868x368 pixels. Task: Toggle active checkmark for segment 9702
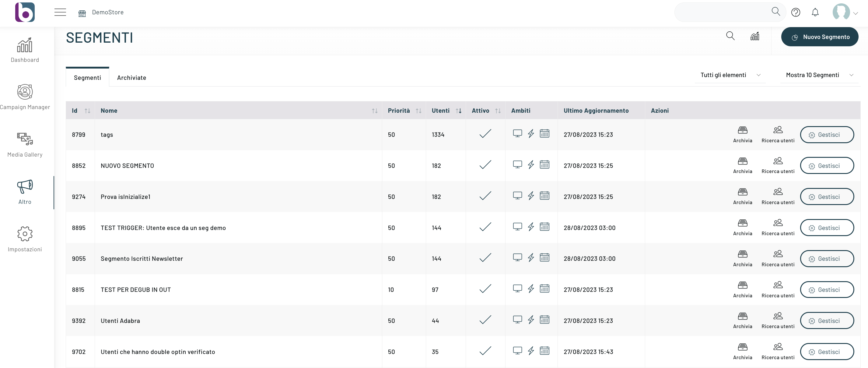click(485, 351)
